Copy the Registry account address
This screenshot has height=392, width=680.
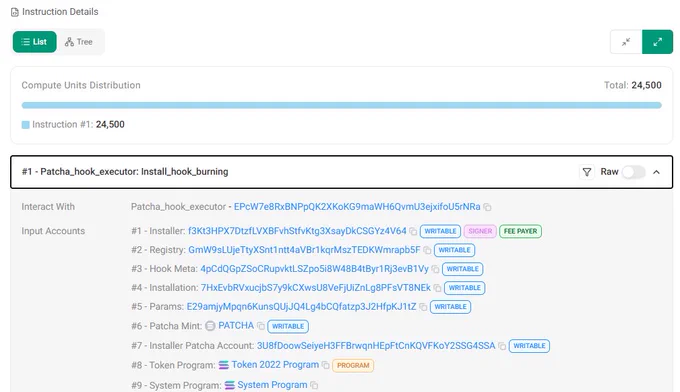[x=427, y=251]
